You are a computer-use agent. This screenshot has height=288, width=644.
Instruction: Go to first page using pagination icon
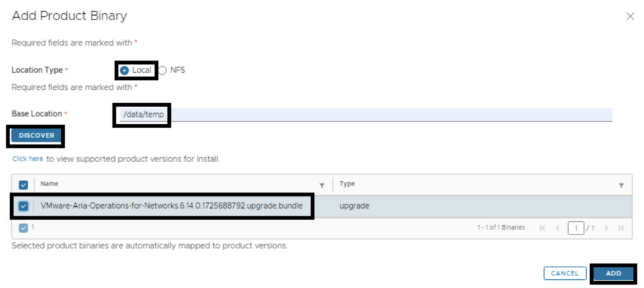543,228
